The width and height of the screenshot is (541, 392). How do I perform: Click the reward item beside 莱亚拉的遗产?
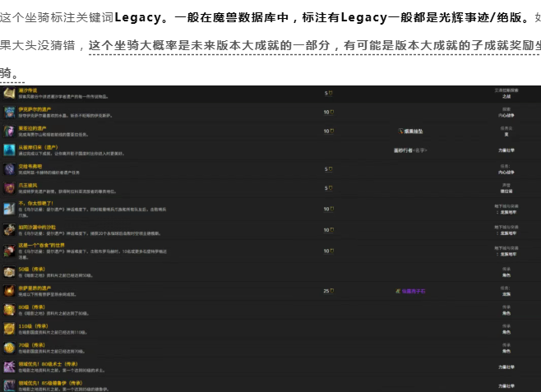[410, 131]
